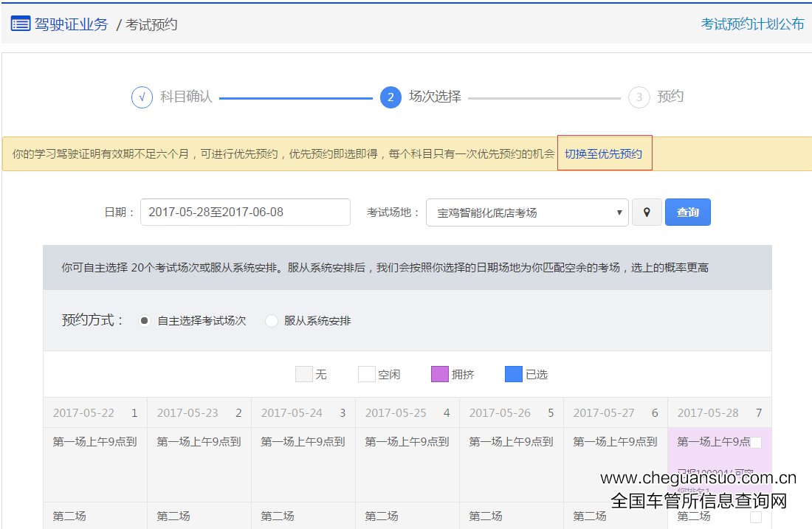
Task: Click the driving license business list icon
Action: (20, 24)
